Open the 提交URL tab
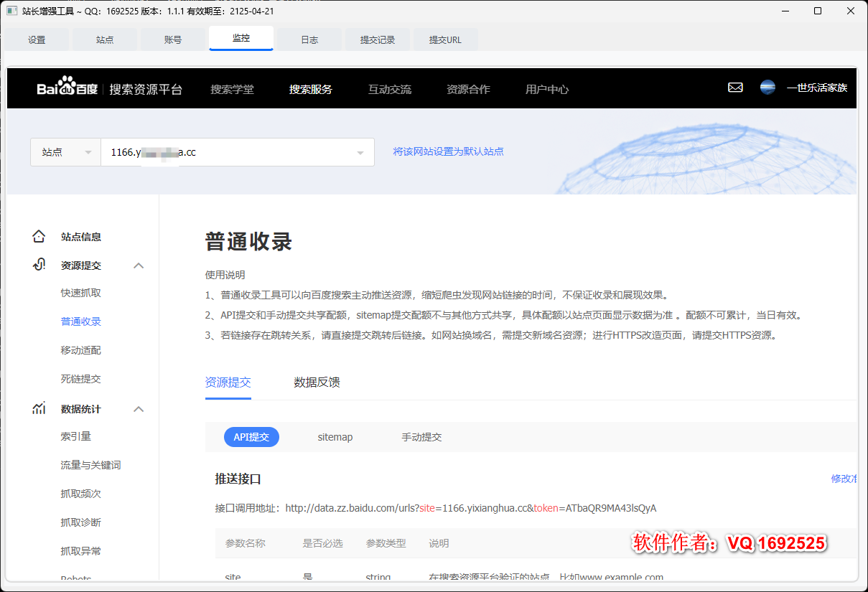Viewport: 868px width, 592px height. [x=445, y=39]
